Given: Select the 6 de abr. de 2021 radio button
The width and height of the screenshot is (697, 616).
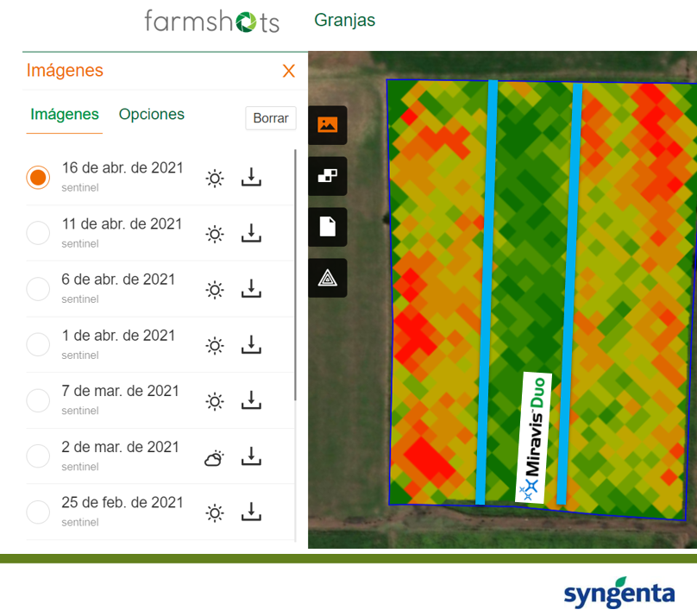Looking at the screenshot, I should tap(38, 289).
